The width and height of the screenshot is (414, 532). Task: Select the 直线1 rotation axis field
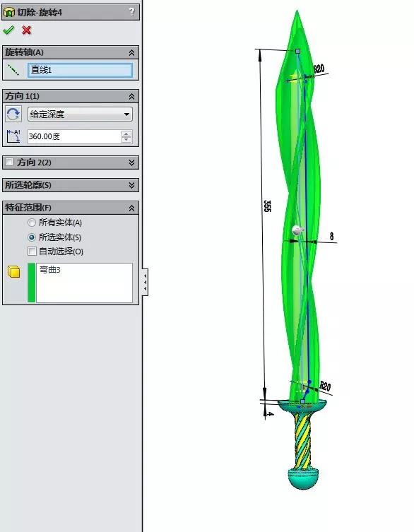point(80,70)
